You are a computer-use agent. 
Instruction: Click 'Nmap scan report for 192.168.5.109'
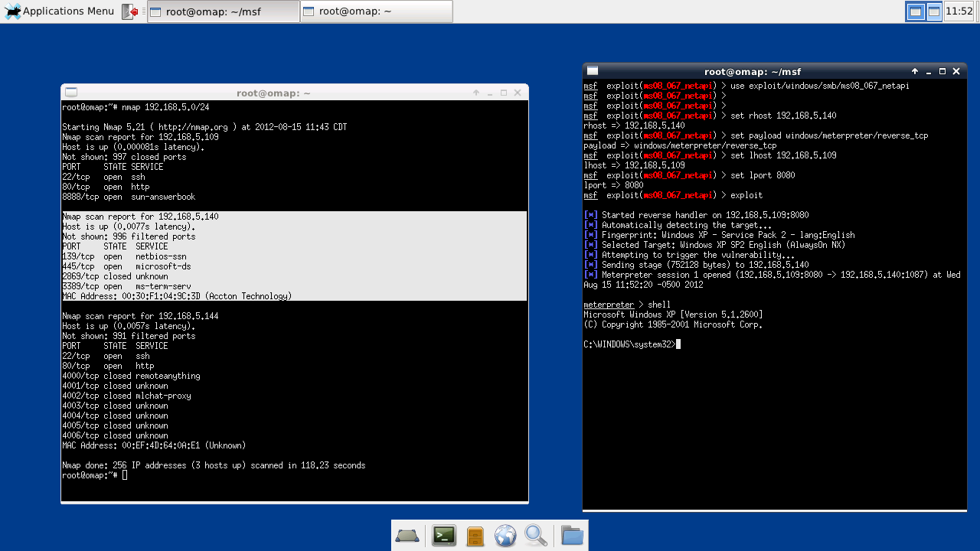pyautogui.click(x=140, y=137)
